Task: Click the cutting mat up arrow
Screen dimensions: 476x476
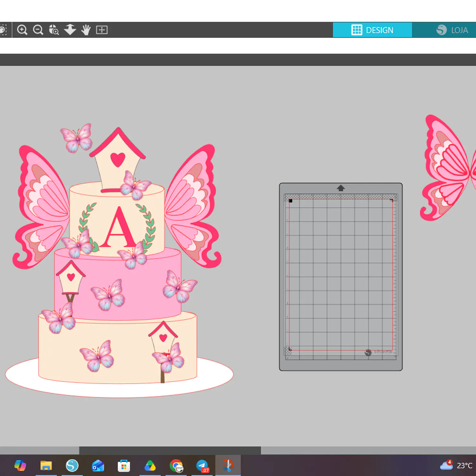Action: 341,188
